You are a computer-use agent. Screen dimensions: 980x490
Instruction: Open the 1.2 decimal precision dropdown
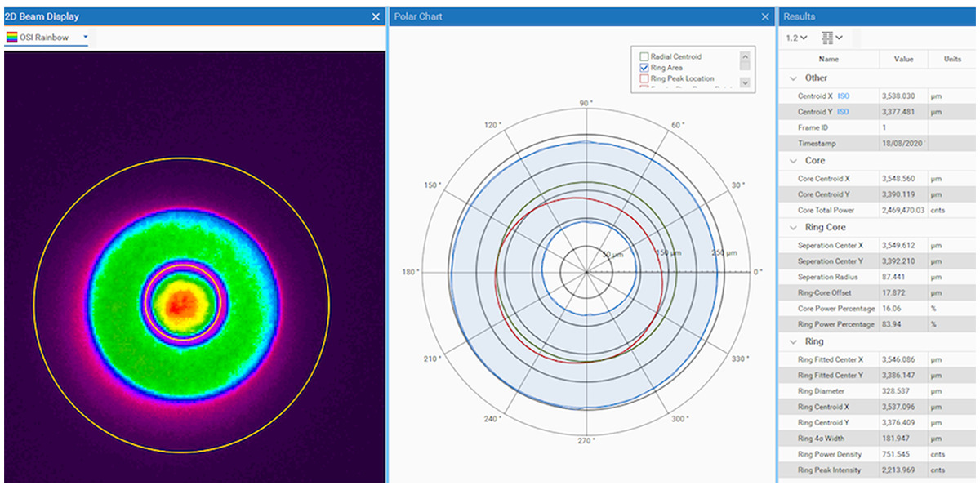796,38
